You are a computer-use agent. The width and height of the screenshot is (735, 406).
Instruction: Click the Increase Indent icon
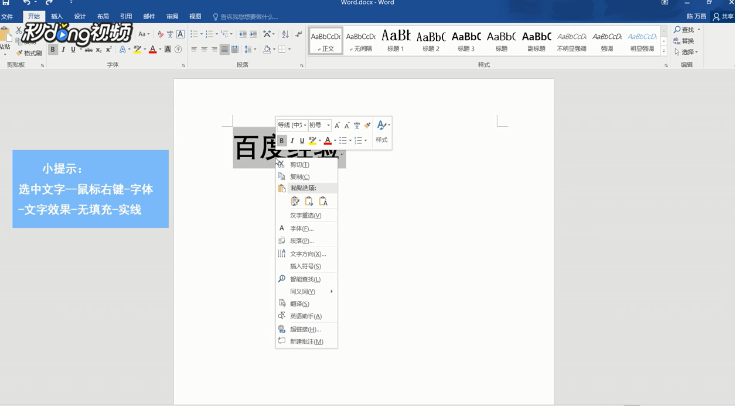click(x=253, y=34)
